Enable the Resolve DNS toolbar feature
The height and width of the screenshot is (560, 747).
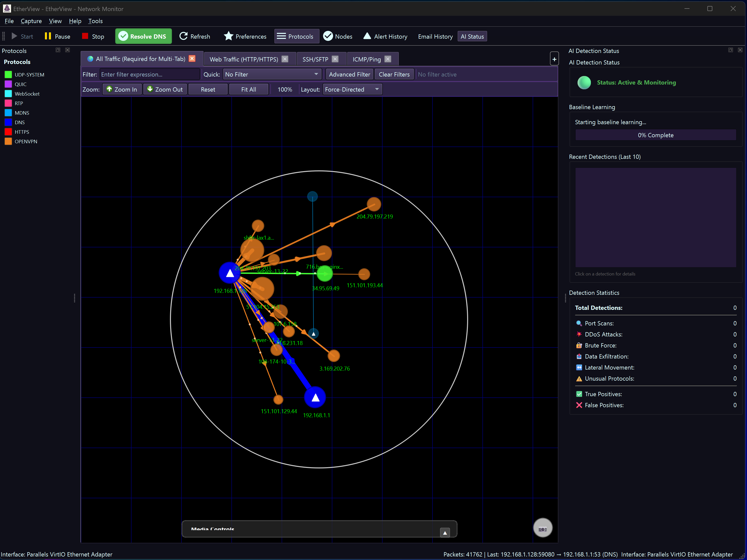(143, 36)
